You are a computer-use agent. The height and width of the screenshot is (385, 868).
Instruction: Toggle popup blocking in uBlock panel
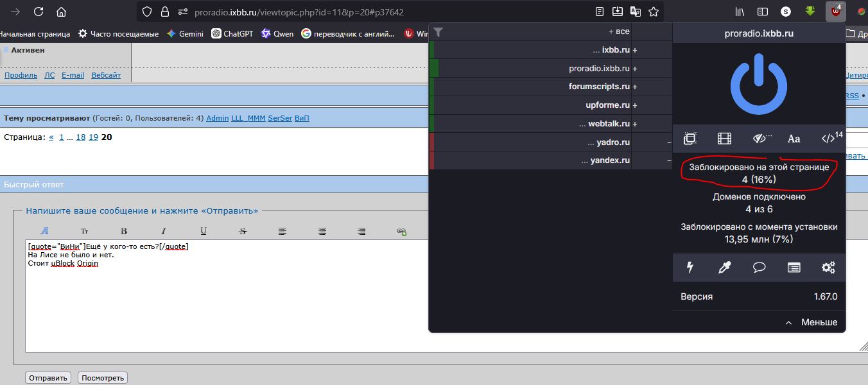coord(690,139)
